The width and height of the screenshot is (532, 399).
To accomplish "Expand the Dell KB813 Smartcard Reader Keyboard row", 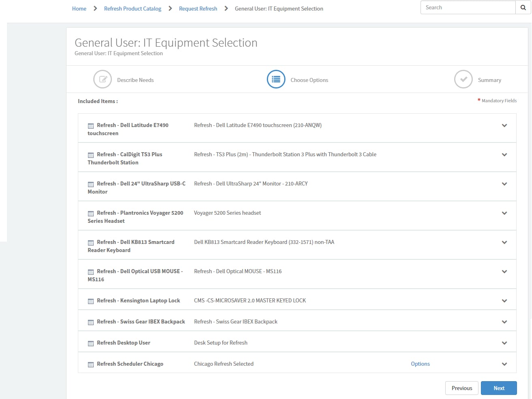I will click(x=504, y=242).
